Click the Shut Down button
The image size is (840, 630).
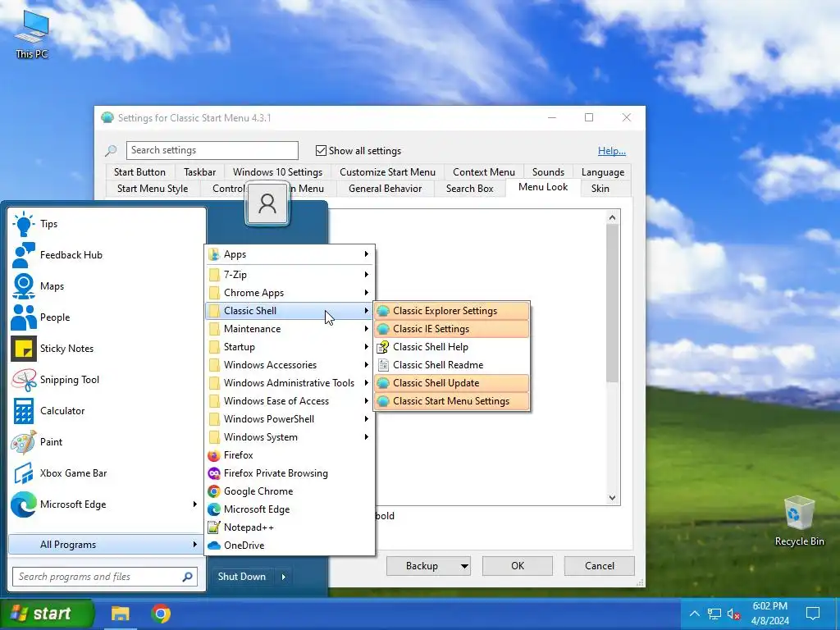(242, 577)
